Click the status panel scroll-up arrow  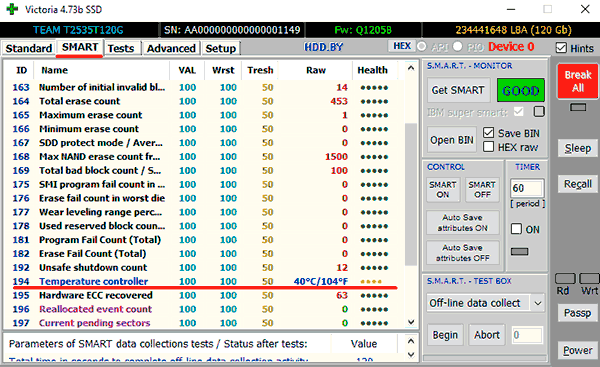click(x=411, y=341)
